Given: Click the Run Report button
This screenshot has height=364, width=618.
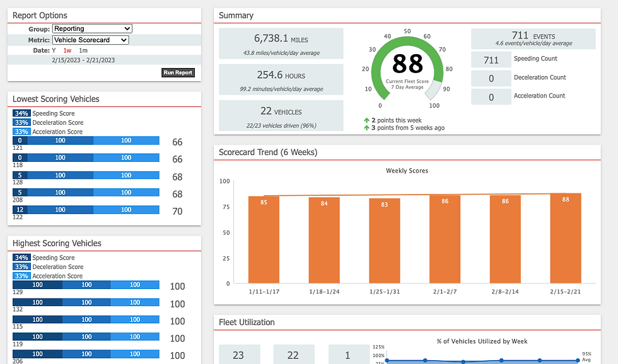Looking at the screenshot, I should pyautogui.click(x=178, y=72).
